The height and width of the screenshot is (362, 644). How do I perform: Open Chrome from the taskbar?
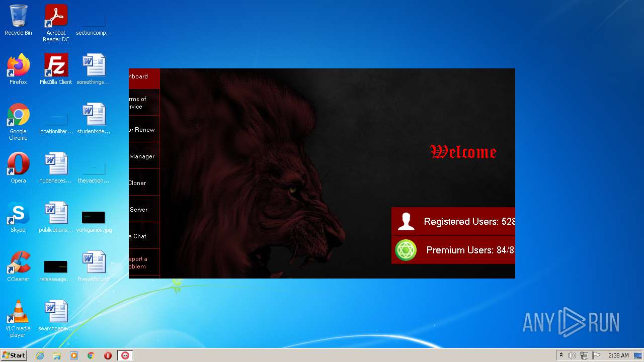(91, 355)
